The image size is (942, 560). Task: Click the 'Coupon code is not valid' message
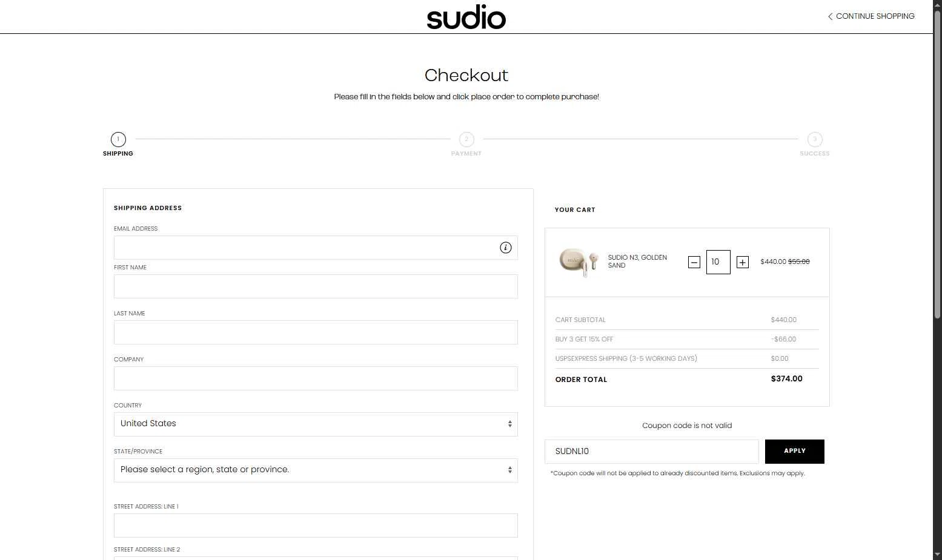[x=687, y=426]
